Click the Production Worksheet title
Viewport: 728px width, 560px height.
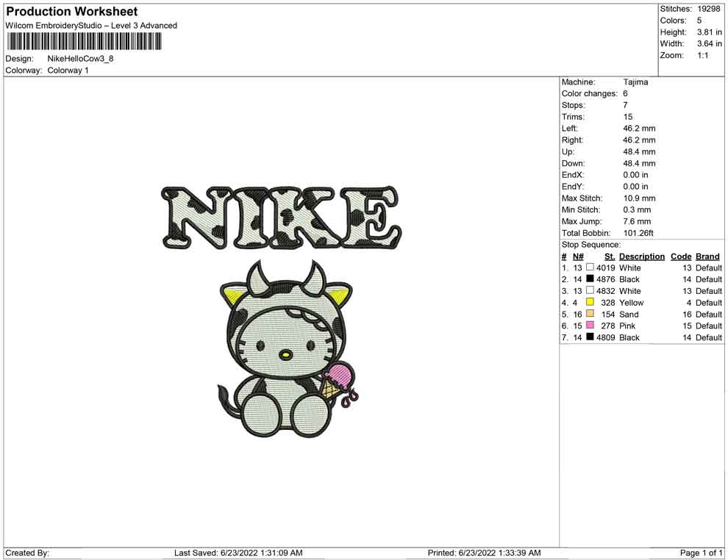click(72, 12)
